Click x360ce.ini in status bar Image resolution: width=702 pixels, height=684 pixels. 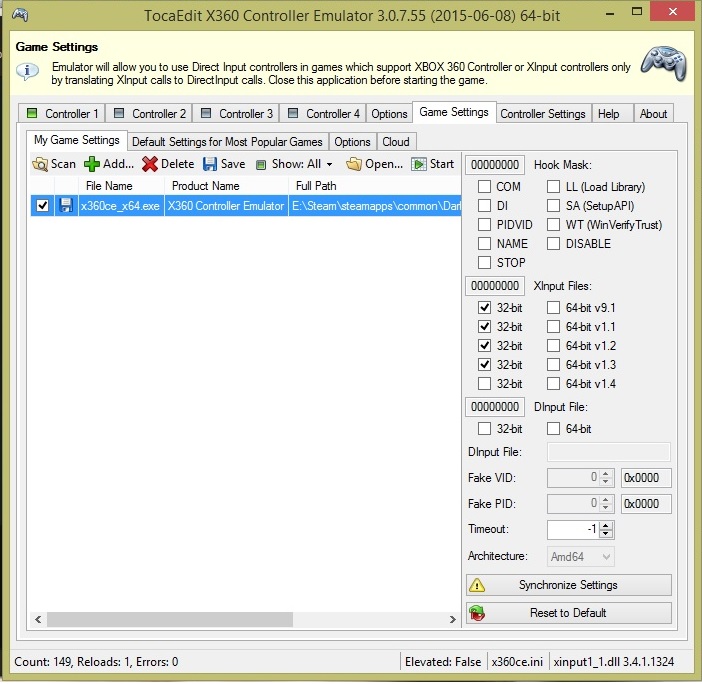pos(517,662)
